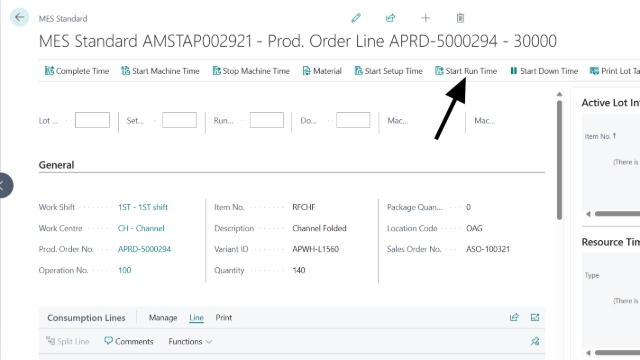Click Start Run Time
The image size is (640, 360).
[x=466, y=71]
